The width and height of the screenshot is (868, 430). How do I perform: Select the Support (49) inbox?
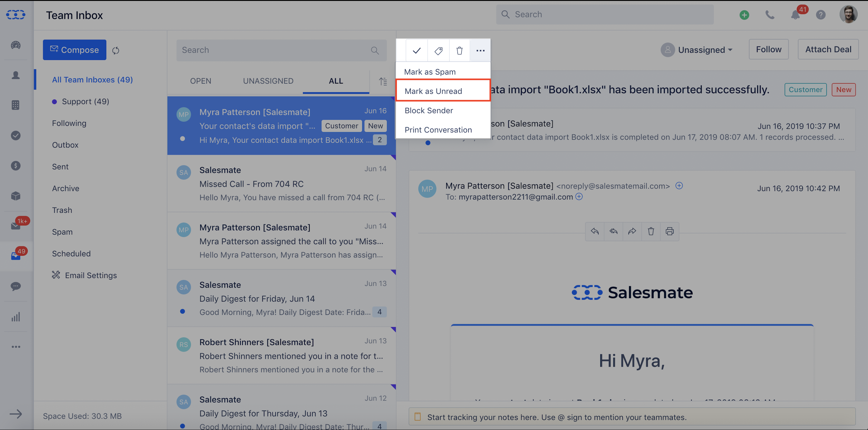pyautogui.click(x=81, y=101)
